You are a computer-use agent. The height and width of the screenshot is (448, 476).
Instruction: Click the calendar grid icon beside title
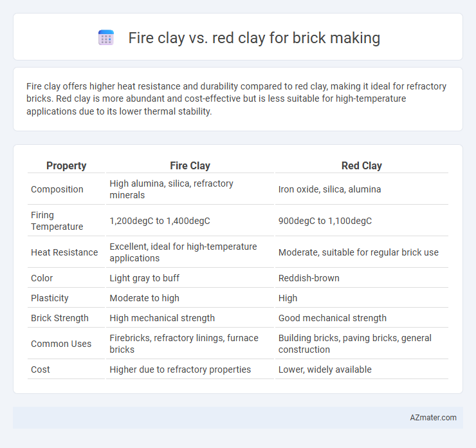106,38
